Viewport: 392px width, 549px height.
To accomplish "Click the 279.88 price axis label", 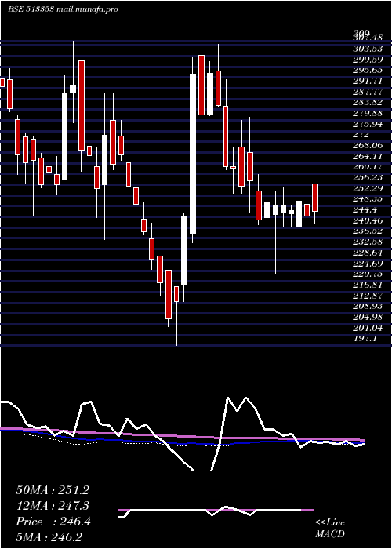I will (368, 114).
